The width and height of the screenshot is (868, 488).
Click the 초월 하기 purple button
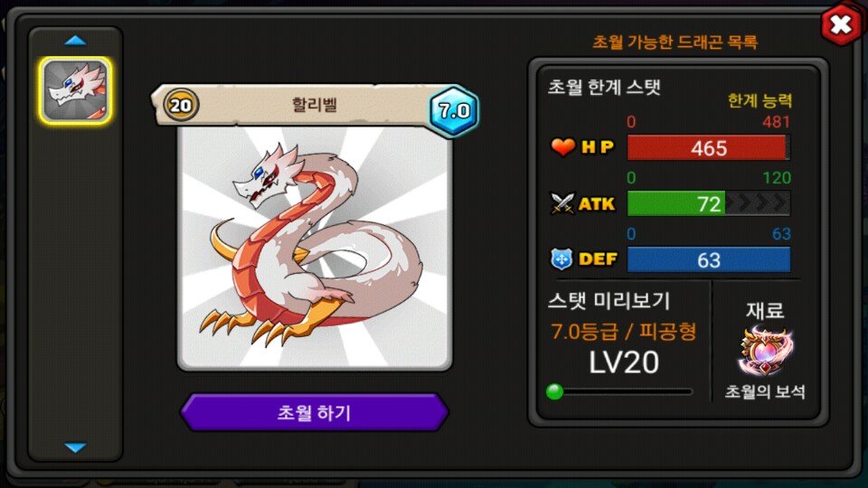tap(314, 412)
